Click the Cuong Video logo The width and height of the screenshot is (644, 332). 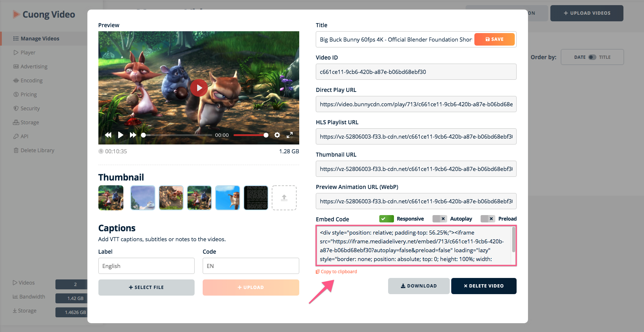44,14
